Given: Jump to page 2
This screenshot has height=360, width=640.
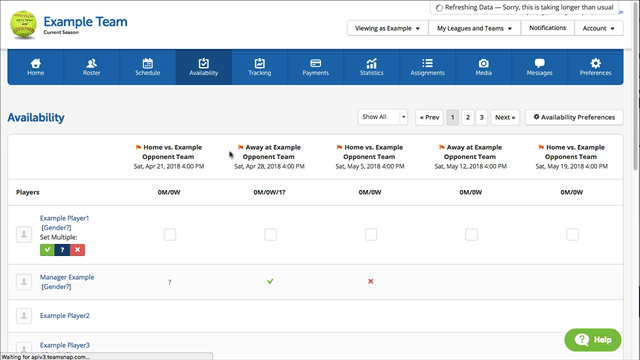Looking at the screenshot, I should click(x=468, y=118).
